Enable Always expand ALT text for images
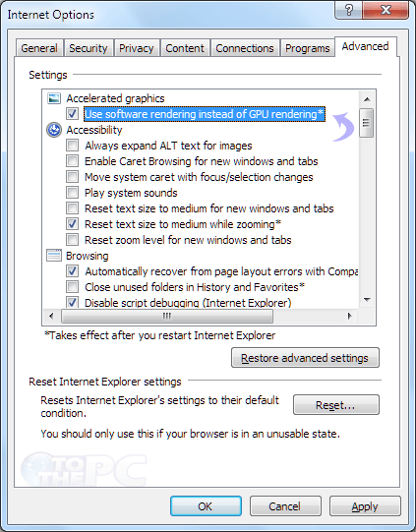The width and height of the screenshot is (416, 532). pyautogui.click(x=72, y=146)
